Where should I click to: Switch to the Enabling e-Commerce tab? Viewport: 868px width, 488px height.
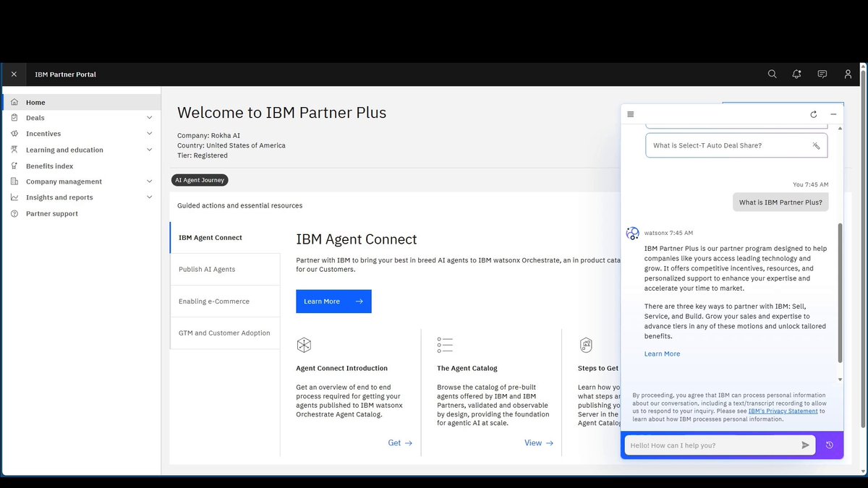click(x=225, y=301)
